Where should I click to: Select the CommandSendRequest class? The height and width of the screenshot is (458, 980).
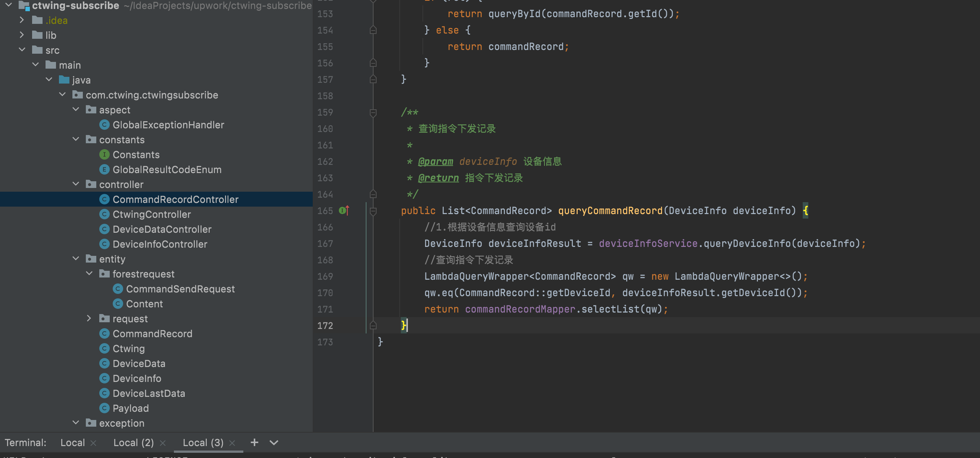click(x=180, y=289)
